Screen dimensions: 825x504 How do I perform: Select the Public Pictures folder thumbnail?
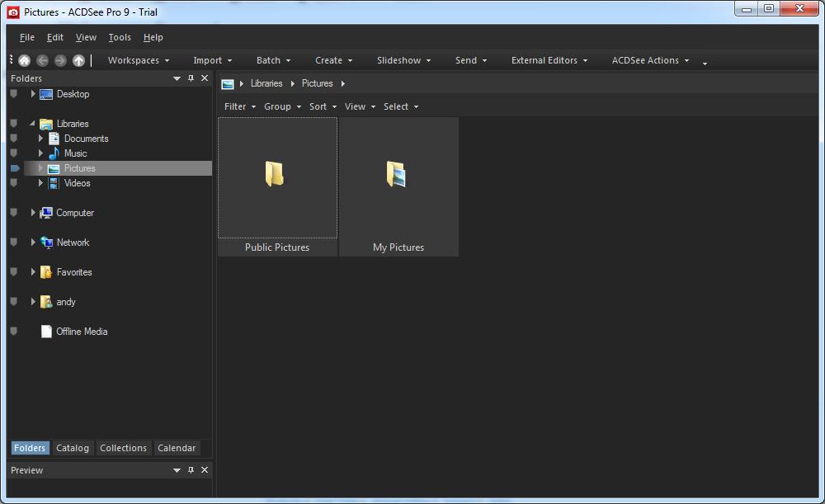coord(277,177)
